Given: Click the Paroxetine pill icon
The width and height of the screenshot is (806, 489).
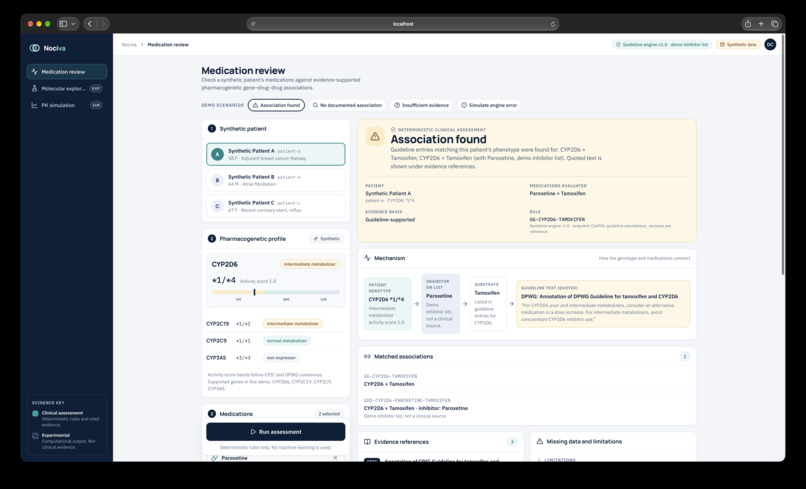Looking at the screenshot, I should [x=214, y=458].
